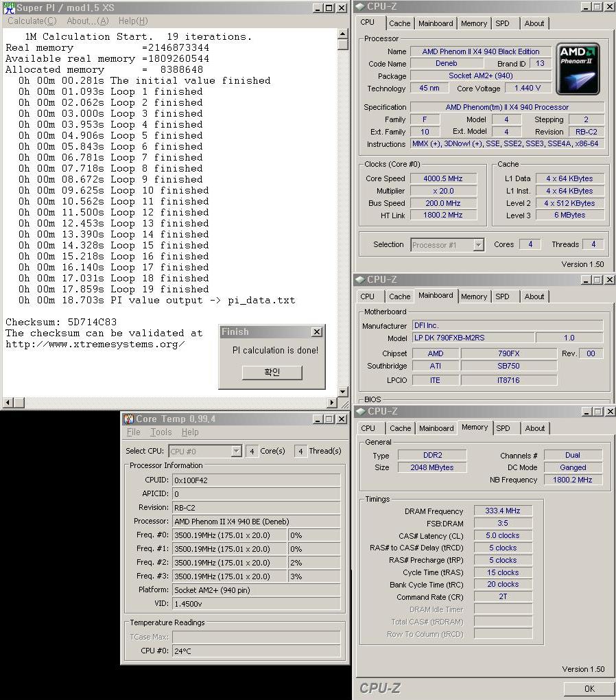Click the Core Speed value 4000.5 MHz

[x=443, y=178]
